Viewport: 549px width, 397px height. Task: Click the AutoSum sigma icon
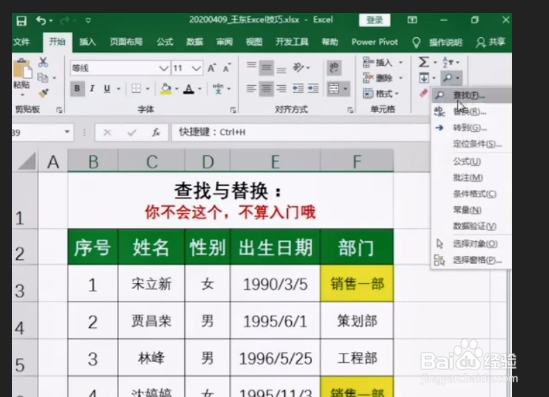click(x=424, y=62)
